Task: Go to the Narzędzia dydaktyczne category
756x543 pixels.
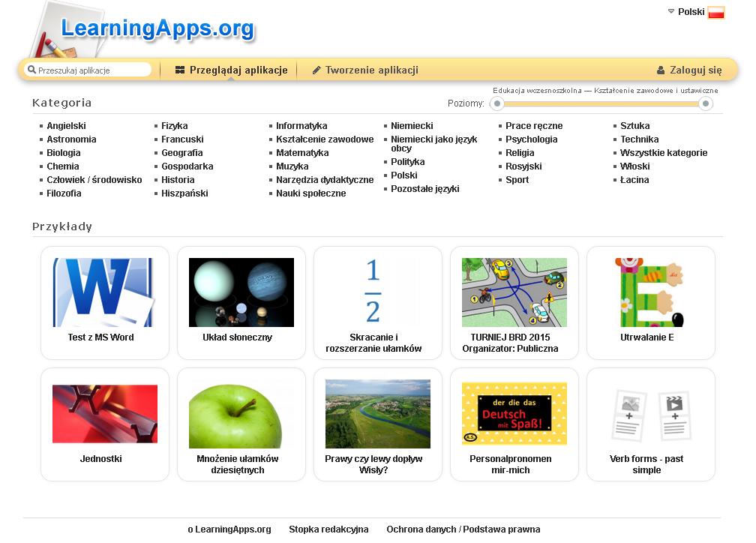Action: click(325, 179)
